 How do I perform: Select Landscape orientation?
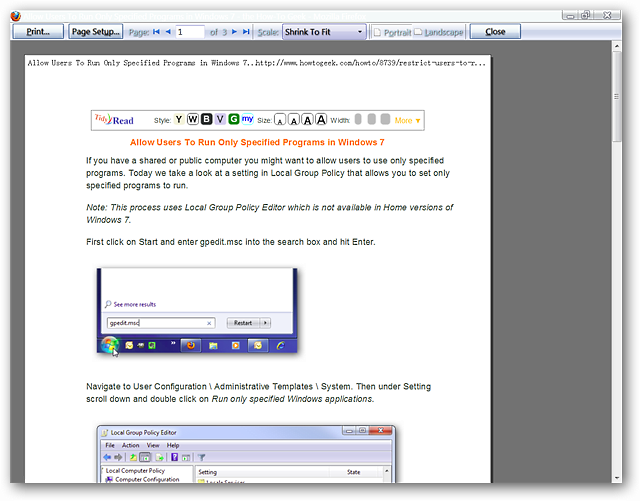tap(439, 32)
